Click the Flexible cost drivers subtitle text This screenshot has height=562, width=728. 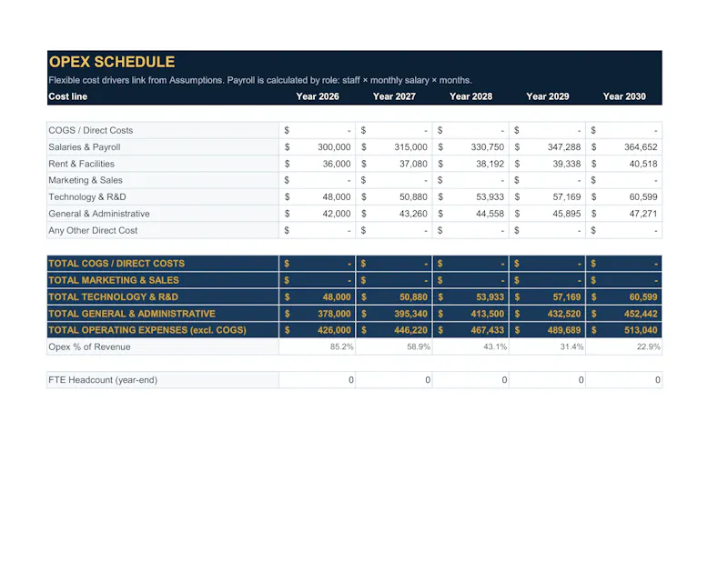point(260,80)
